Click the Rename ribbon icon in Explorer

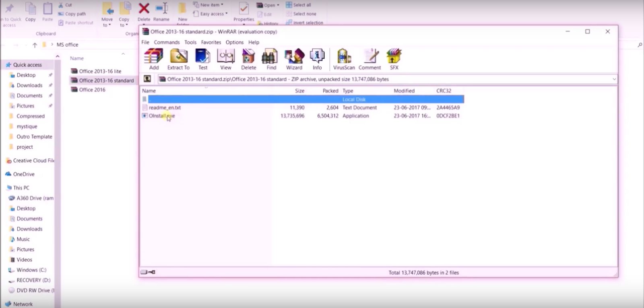click(x=161, y=12)
